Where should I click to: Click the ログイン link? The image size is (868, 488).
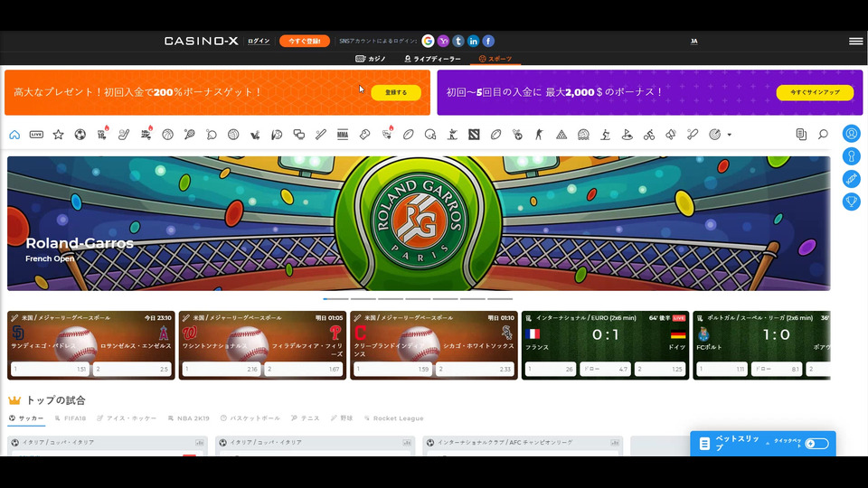(x=259, y=41)
